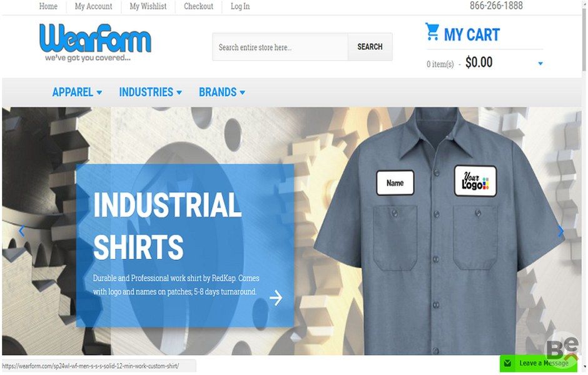Click the Name patch on the shirt

coord(395,183)
